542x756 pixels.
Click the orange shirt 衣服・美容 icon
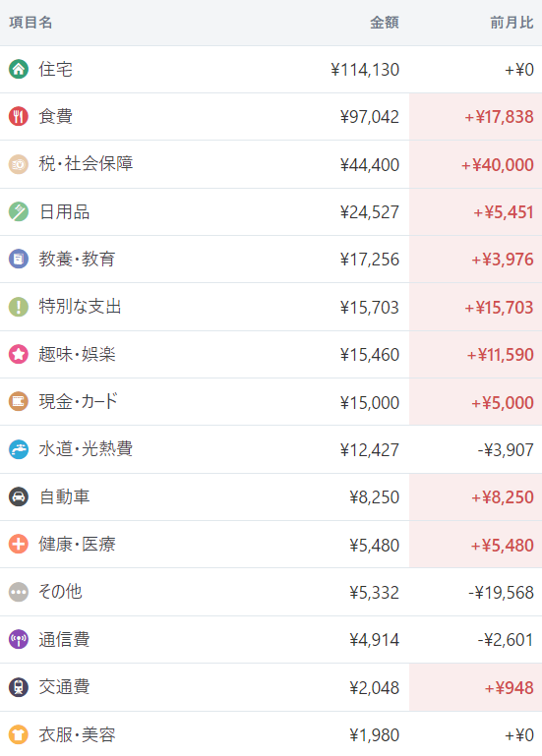19,734
